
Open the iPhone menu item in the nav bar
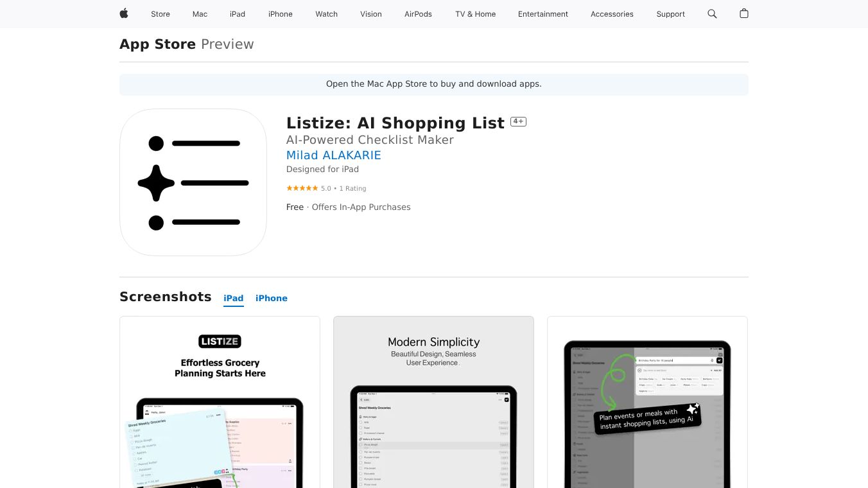281,14
